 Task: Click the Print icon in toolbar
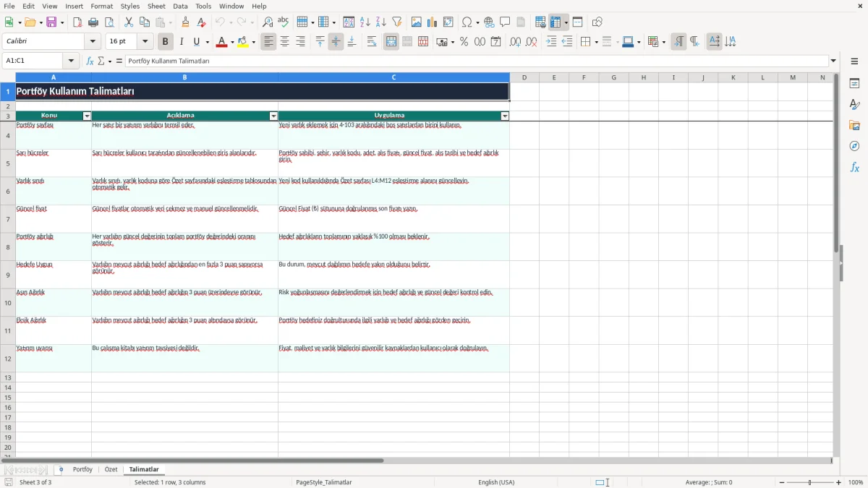pyautogui.click(x=93, y=22)
